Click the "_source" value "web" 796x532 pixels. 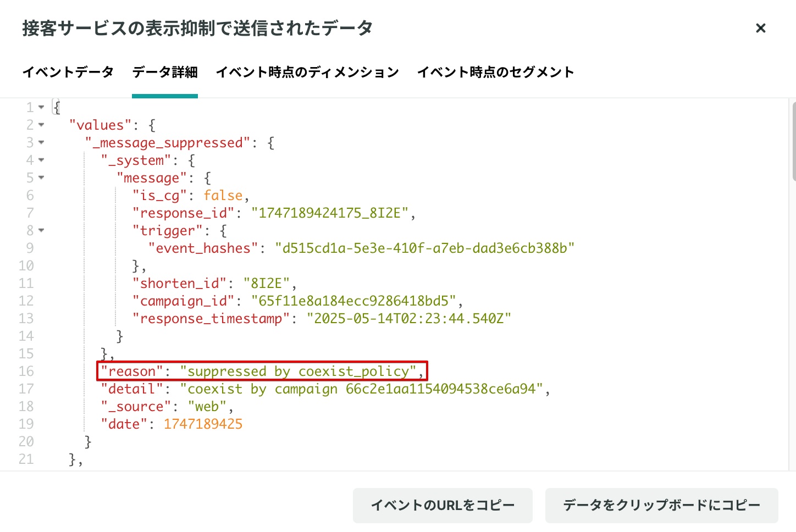(207, 407)
